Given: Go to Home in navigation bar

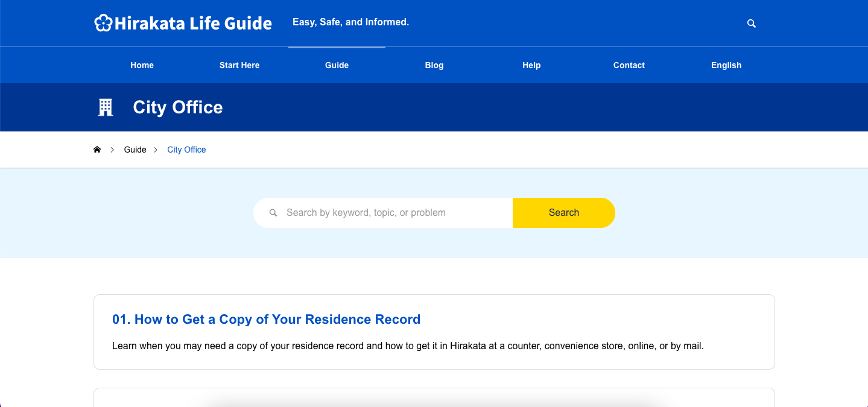Looking at the screenshot, I should (142, 65).
